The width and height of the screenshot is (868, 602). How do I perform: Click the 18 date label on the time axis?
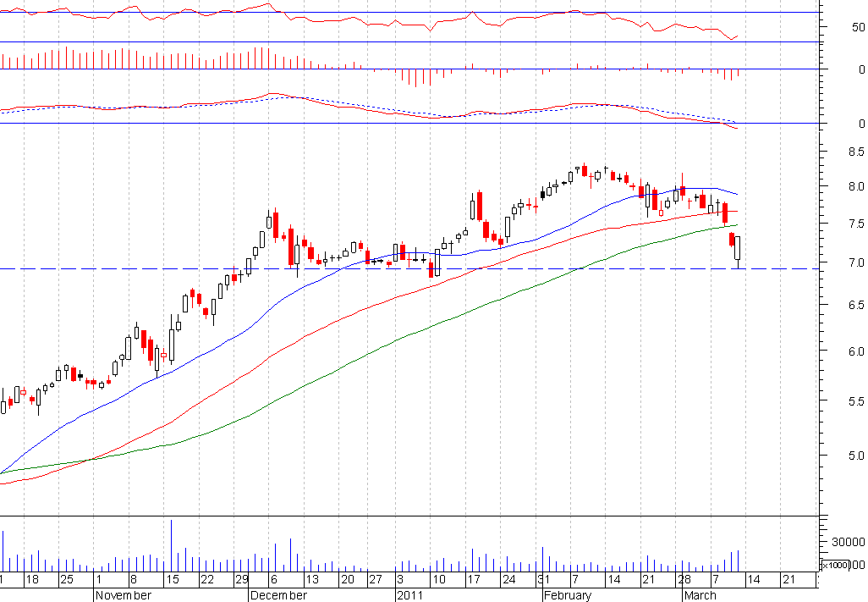pyautogui.click(x=32, y=580)
